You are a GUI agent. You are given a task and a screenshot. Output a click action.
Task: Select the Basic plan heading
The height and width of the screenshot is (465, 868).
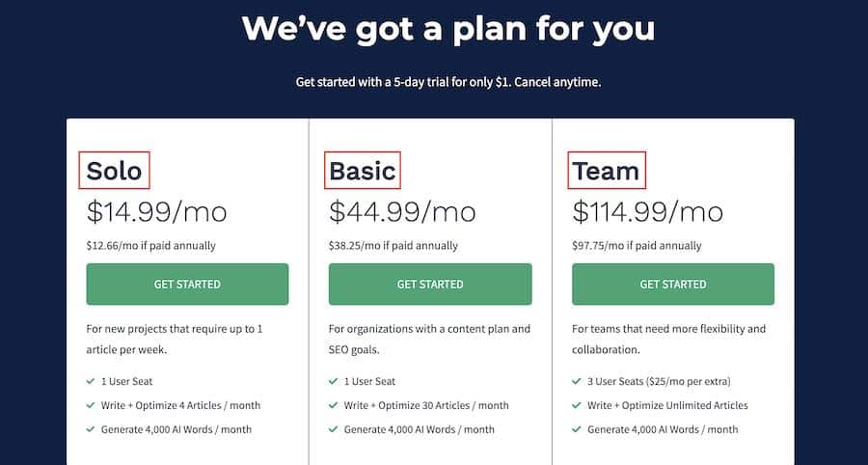pos(363,171)
